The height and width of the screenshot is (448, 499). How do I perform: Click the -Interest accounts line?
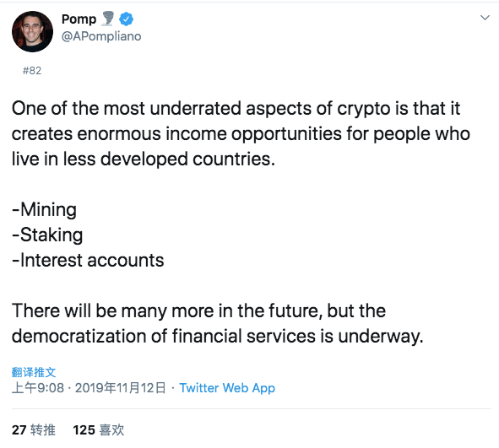[88, 260]
